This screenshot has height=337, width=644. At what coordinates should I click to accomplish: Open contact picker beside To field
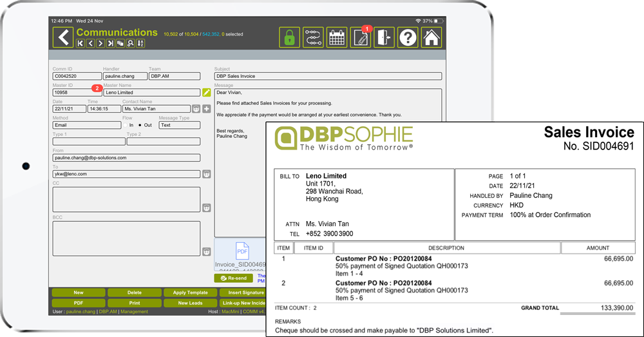click(206, 174)
